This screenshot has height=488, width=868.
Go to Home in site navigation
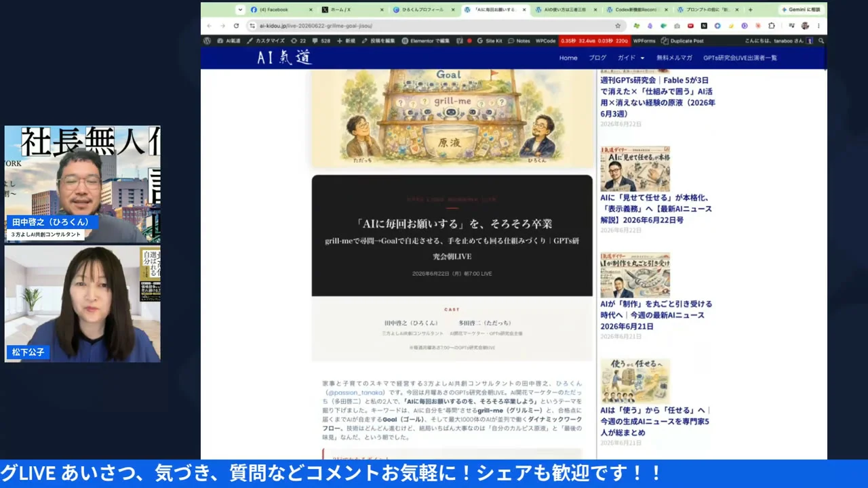coord(568,58)
